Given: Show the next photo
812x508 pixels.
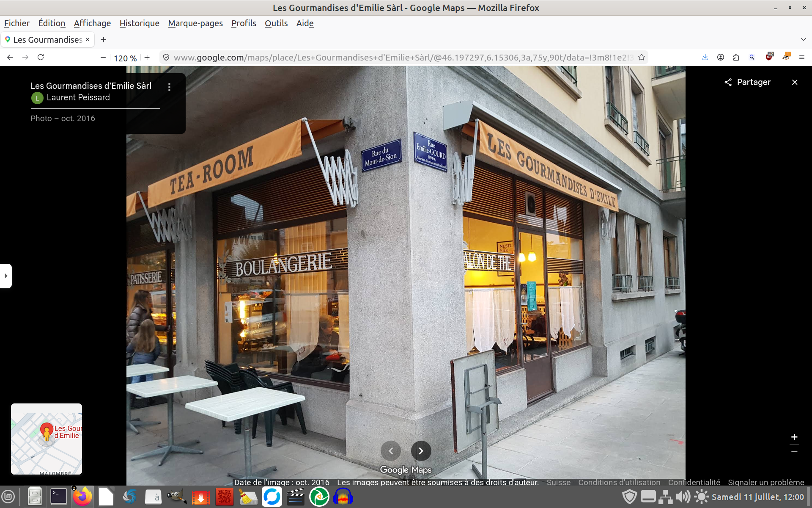Looking at the screenshot, I should (421, 451).
